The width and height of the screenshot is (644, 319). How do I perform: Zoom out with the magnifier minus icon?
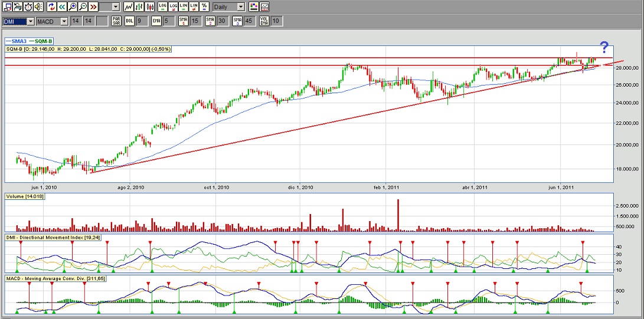83,7
